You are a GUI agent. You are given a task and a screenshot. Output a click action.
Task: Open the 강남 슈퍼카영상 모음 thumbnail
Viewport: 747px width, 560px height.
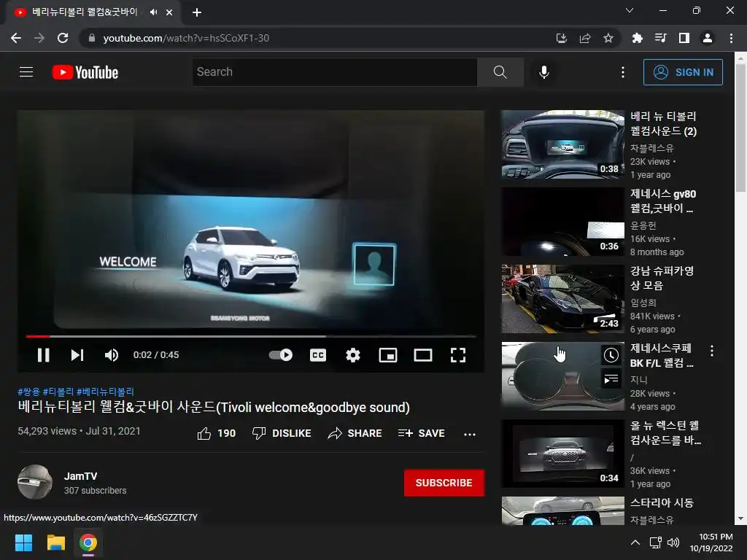pos(562,299)
